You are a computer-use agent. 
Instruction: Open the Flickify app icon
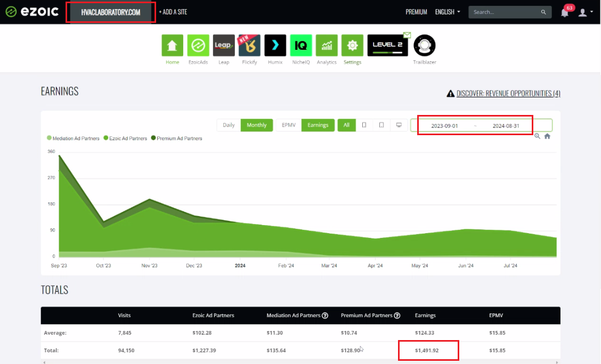[249, 45]
